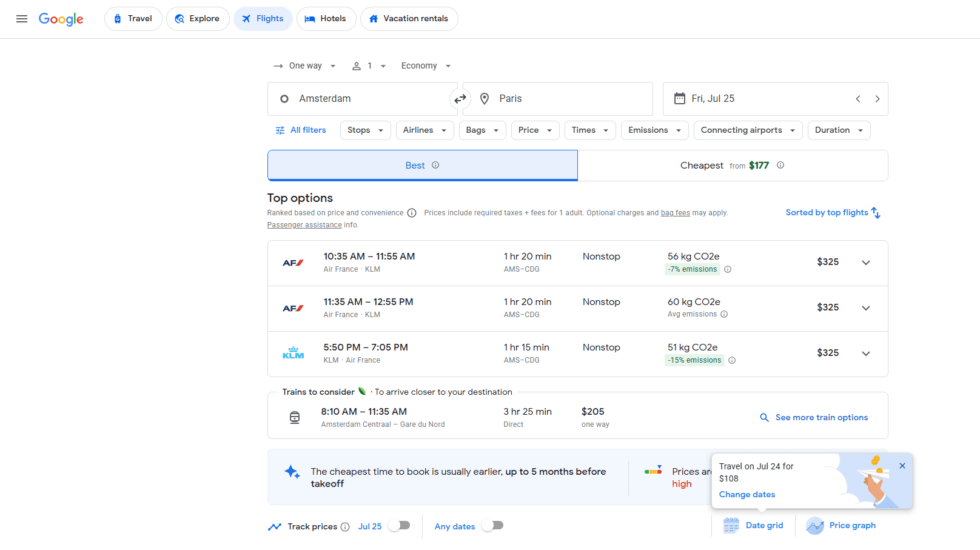The height and width of the screenshot is (550, 980).
Task: Click Change dates in the popup
Action: (747, 494)
